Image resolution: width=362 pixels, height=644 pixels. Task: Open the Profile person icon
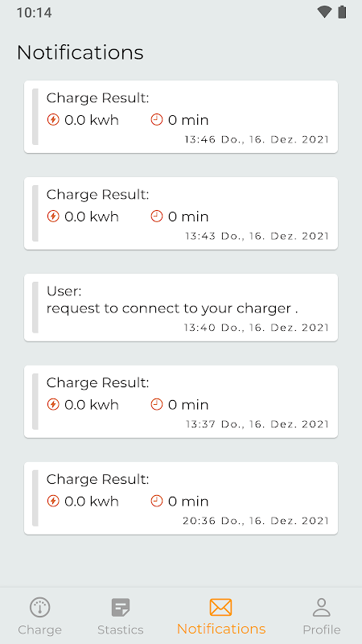click(x=321, y=608)
